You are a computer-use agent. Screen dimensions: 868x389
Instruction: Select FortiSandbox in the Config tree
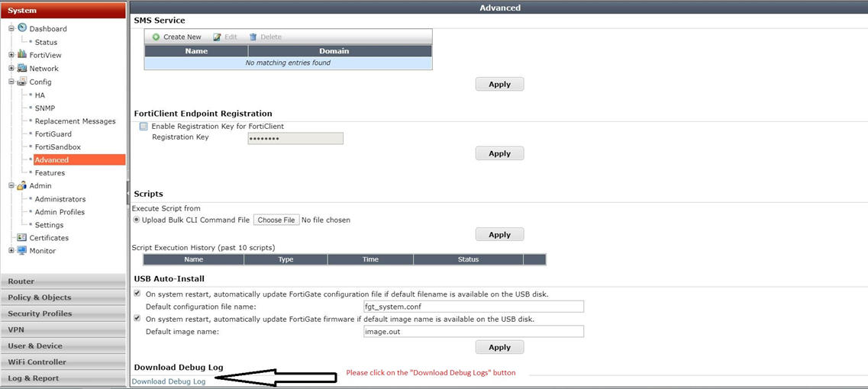pyautogui.click(x=58, y=147)
